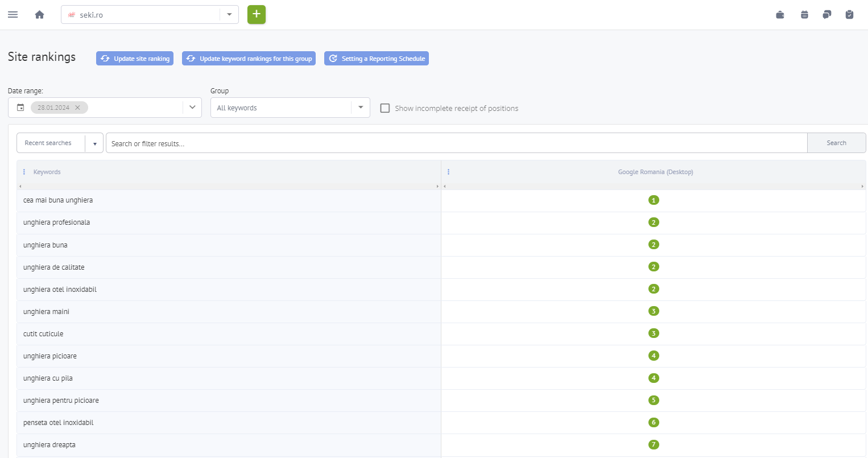Open Setting a Reporting Schedule
This screenshot has width=868, height=458.
pos(377,59)
